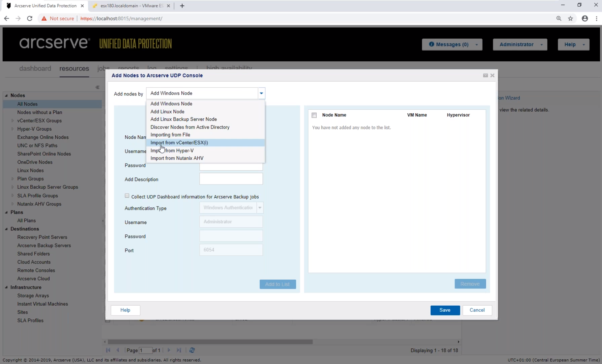This screenshot has height=364, width=602.
Task: Select Import from Hyper-V option
Action: 205,150
